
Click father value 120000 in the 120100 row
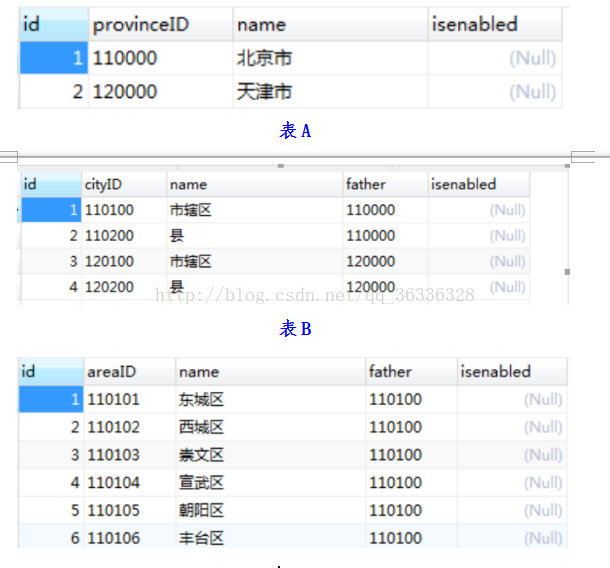click(x=386, y=261)
